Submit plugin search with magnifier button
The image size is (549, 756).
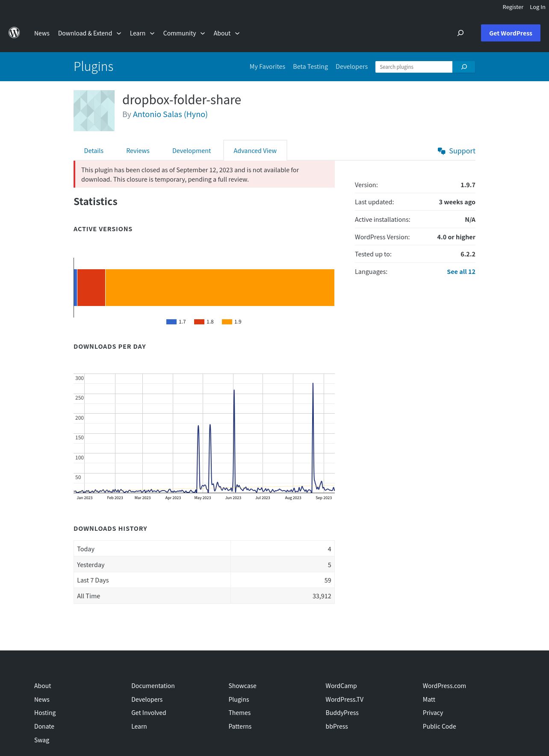click(x=464, y=67)
